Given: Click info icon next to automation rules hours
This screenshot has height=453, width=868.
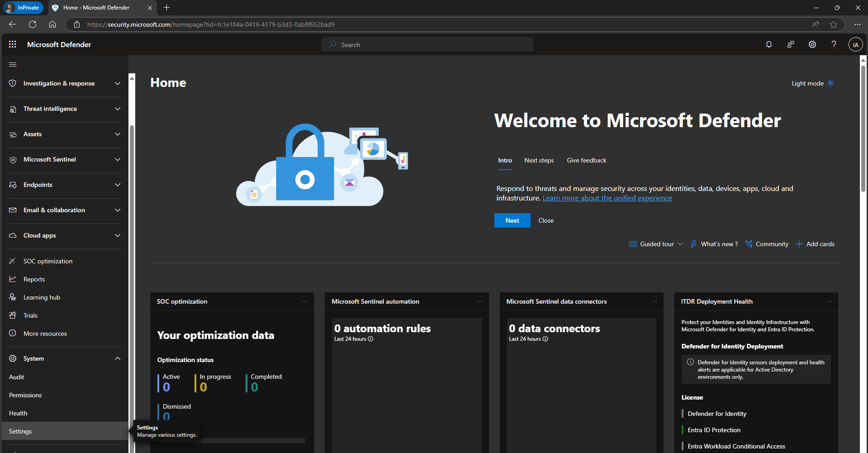Looking at the screenshot, I should [370, 339].
